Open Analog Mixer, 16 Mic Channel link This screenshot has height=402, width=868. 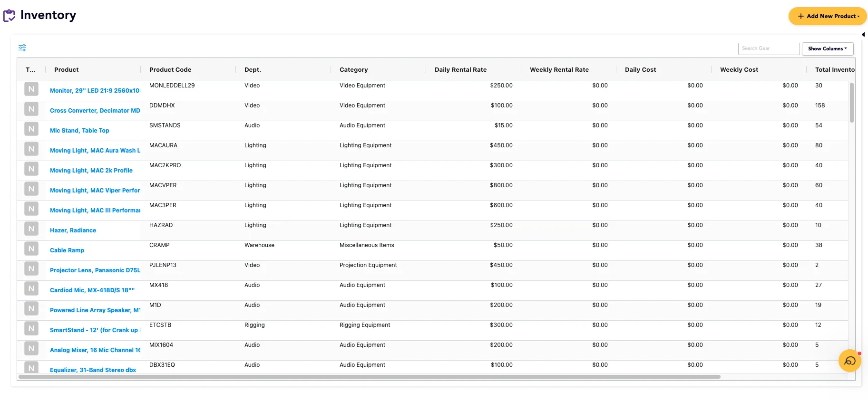95,350
